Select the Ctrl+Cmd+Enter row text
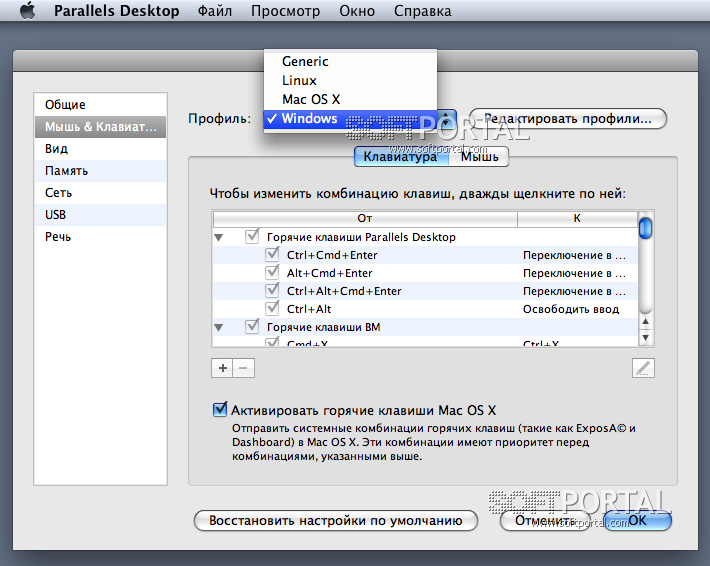The image size is (710, 566). tap(332, 255)
